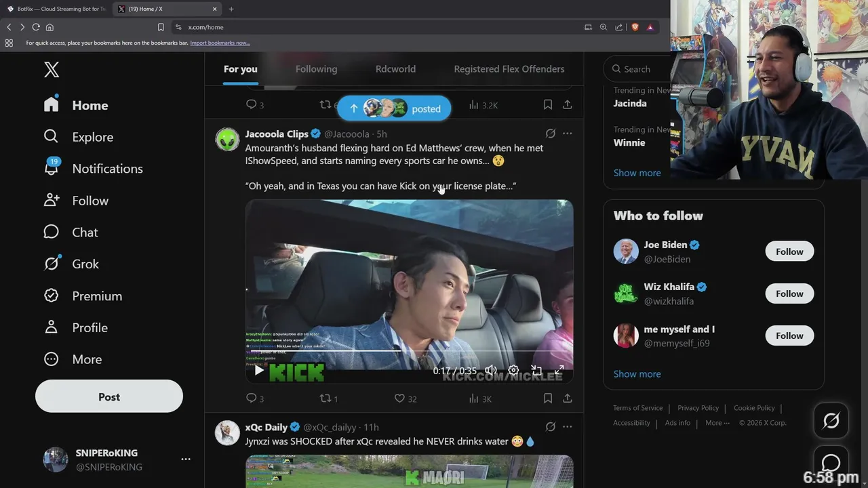Viewport: 868px width, 488px height.
Task: Show more Who to follow suggestions
Action: coord(637,374)
